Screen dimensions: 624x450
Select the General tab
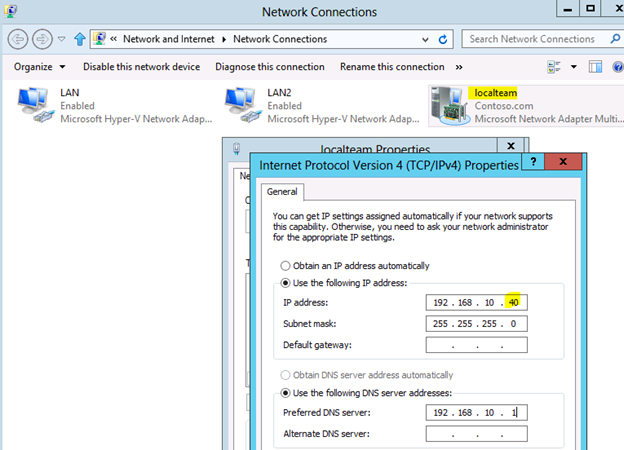[282, 192]
